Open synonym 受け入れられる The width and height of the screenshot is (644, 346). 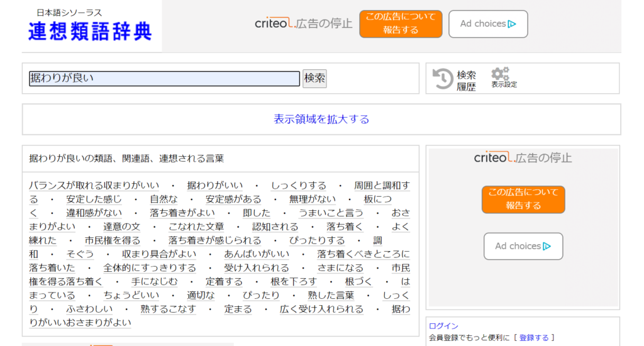coord(257,268)
